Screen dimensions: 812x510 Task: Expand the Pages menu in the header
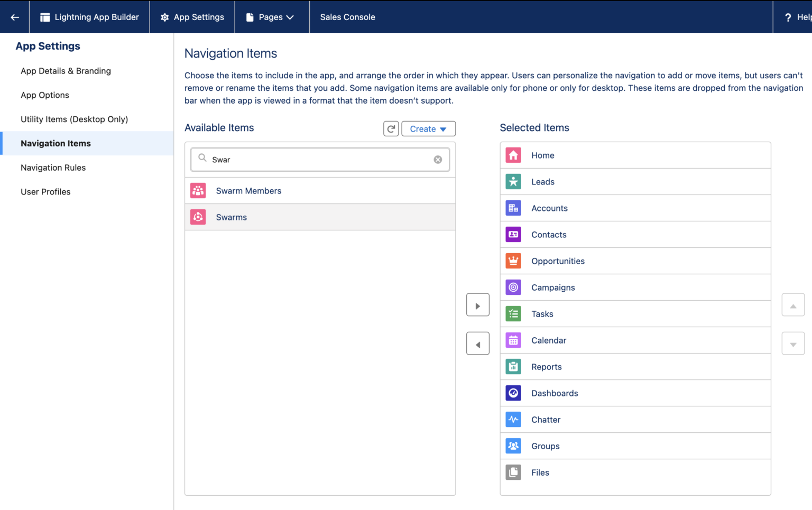coord(271,16)
